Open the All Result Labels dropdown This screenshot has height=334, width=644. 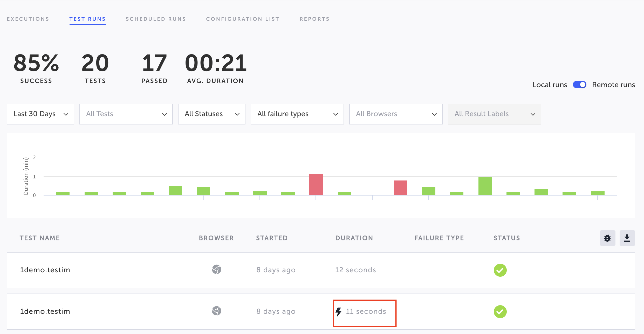pos(494,114)
